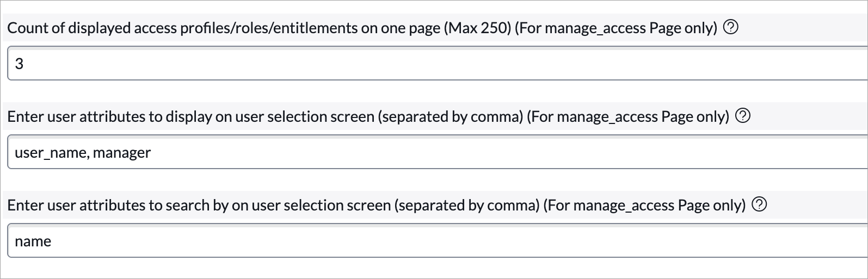This screenshot has width=868, height=279.
Task: Open help icon for displayed access profiles count
Action: pos(731,27)
